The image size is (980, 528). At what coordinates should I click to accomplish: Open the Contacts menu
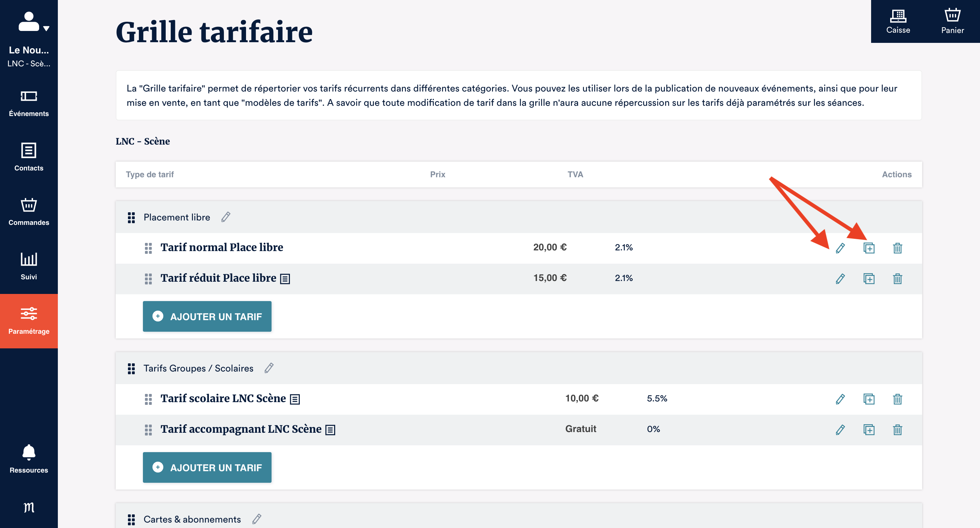pyautogui.click(x=29, y=157)
